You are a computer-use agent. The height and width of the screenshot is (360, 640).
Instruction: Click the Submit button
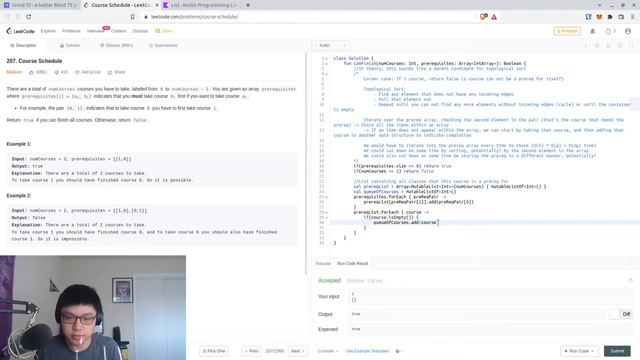(x=617, y=351)
